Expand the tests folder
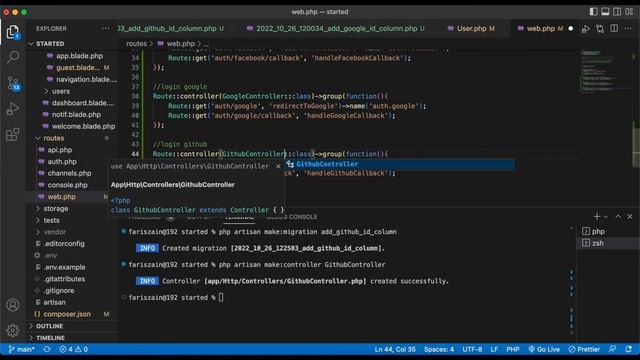640x360 pixels. [x=51, y=220]
